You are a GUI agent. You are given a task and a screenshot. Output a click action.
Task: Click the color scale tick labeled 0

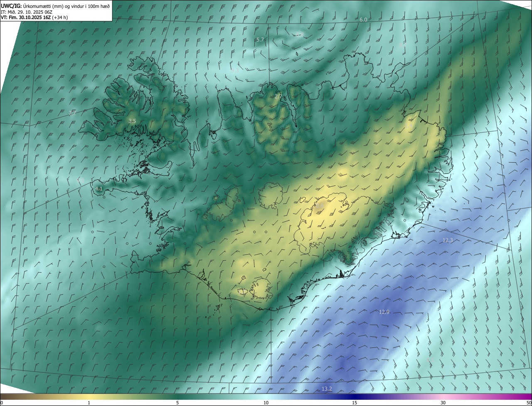pos(1,403)
